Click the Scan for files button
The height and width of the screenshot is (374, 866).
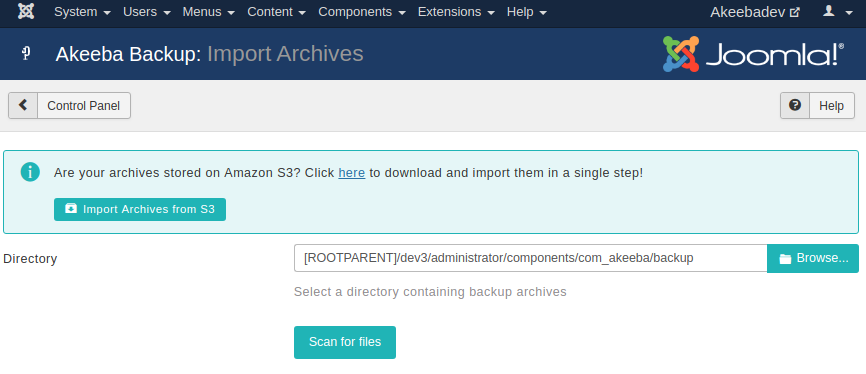345,342
